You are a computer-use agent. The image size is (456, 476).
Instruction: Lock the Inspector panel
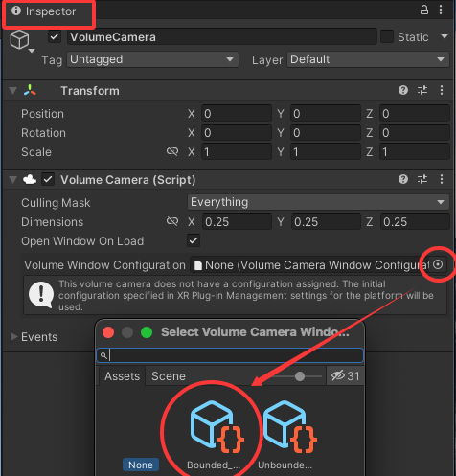click(x=423, y=10)
